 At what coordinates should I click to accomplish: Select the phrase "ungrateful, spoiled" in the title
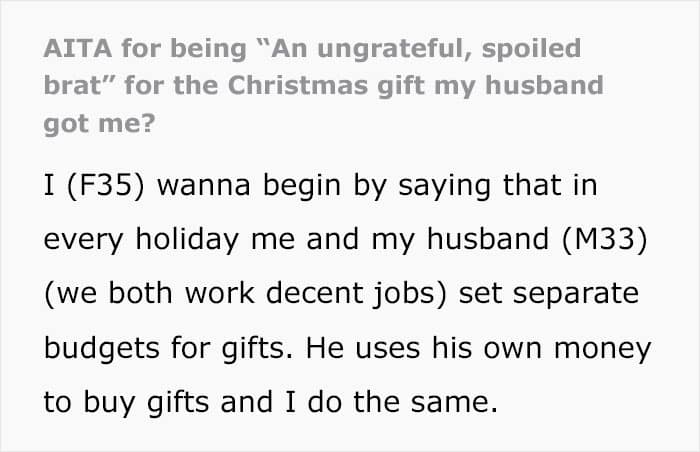tap(449, 50)
